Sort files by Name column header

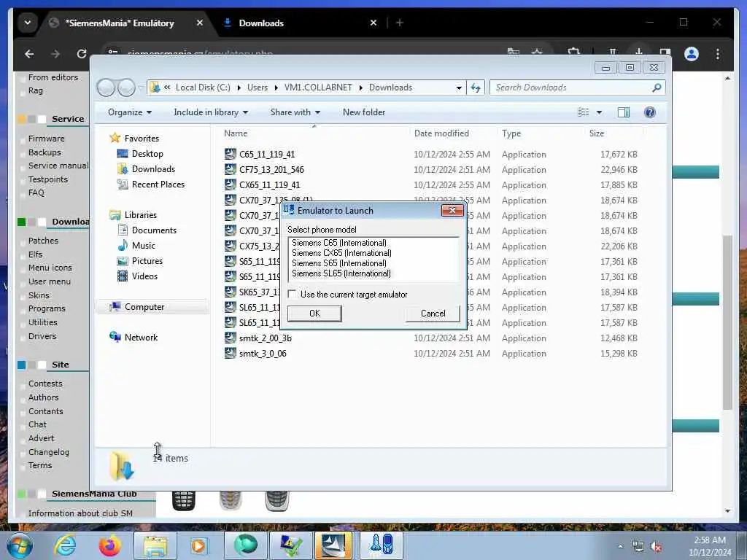tap(236, 133)
